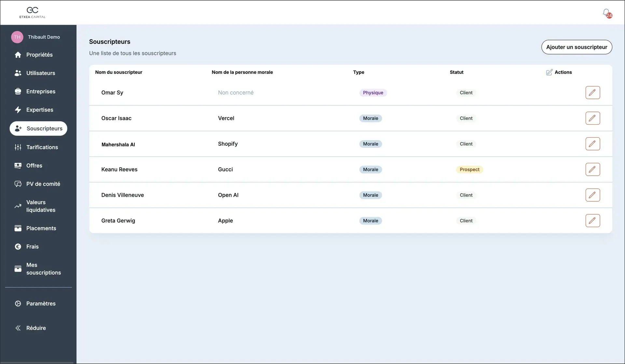The width and height of the screenshot is (625, 364).
Task: Edit the Keanu Reeves subscriber row
Action: (x=592, y=169)
